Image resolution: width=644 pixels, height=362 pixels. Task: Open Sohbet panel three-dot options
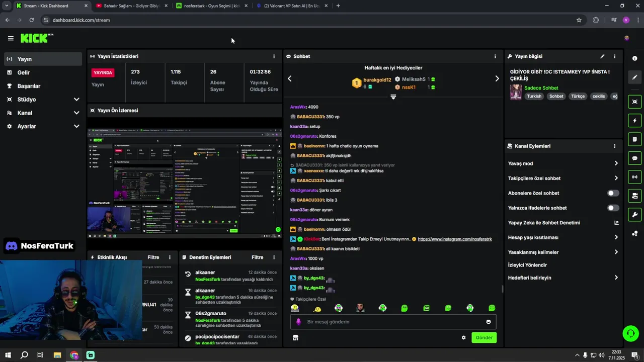[495, 56]
